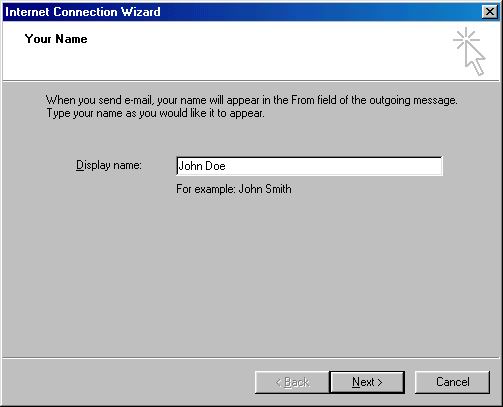This screenshot has width=503, height=407.
Task: Select the Display name: label
Action: pos(109,165)
